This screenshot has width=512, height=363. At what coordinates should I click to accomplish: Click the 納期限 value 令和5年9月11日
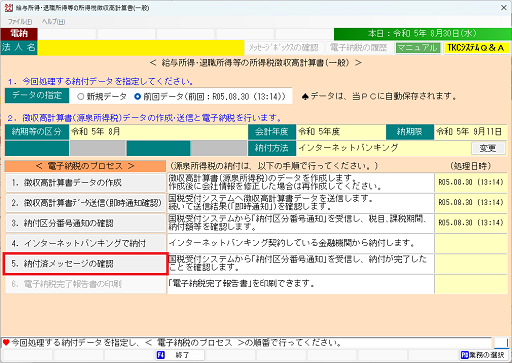pos(470,132)
